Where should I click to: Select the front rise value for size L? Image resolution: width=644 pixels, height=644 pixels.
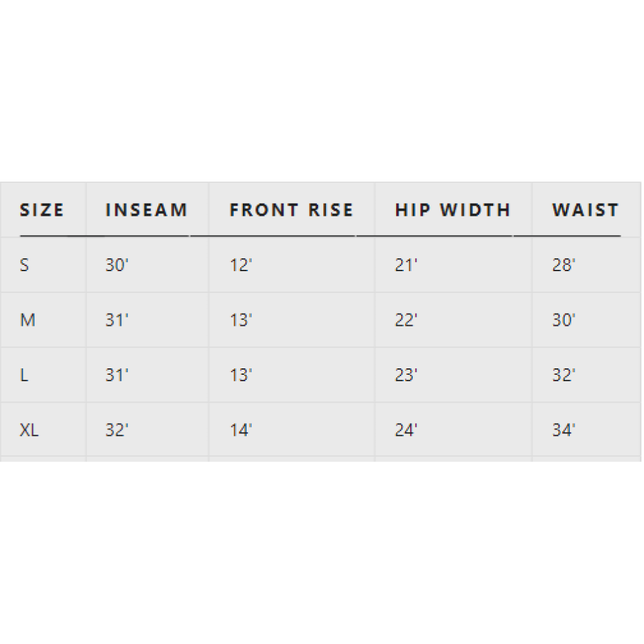point(240,375)
